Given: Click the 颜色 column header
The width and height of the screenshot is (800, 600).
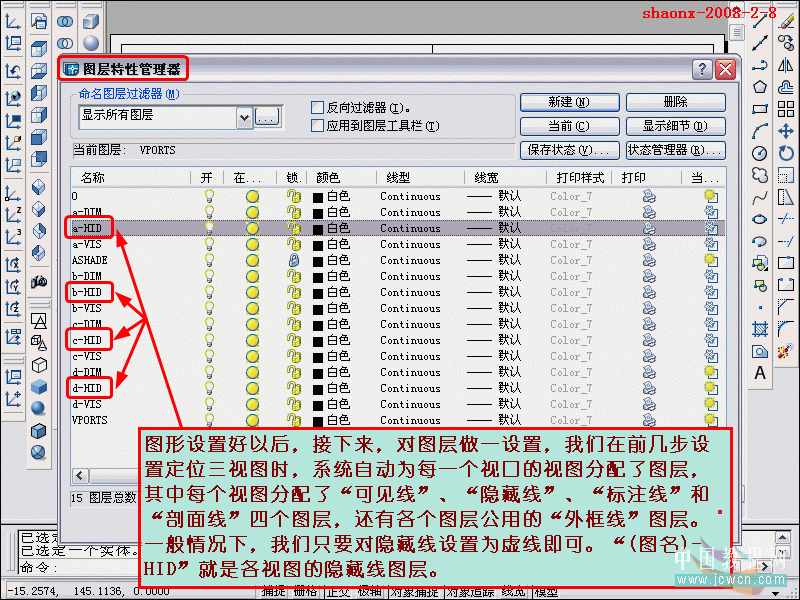Looking at the screenshot, I should [328, 178].
